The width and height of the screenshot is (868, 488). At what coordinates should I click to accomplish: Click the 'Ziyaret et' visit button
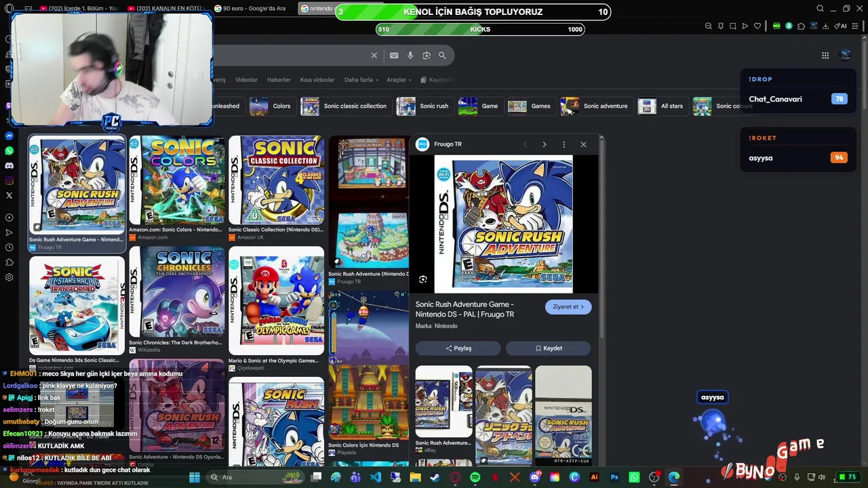tap(568, 307)
